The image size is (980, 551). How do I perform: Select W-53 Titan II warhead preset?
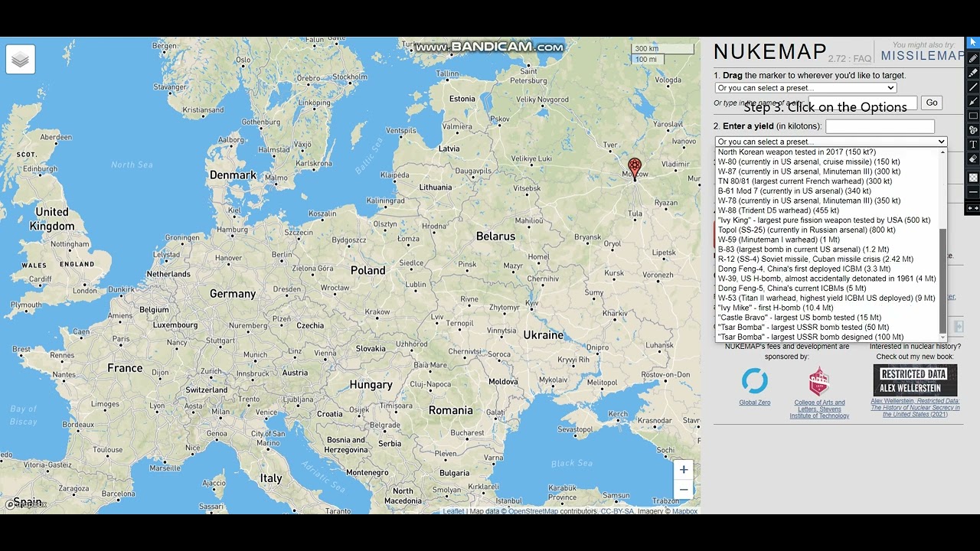[828, 298]
